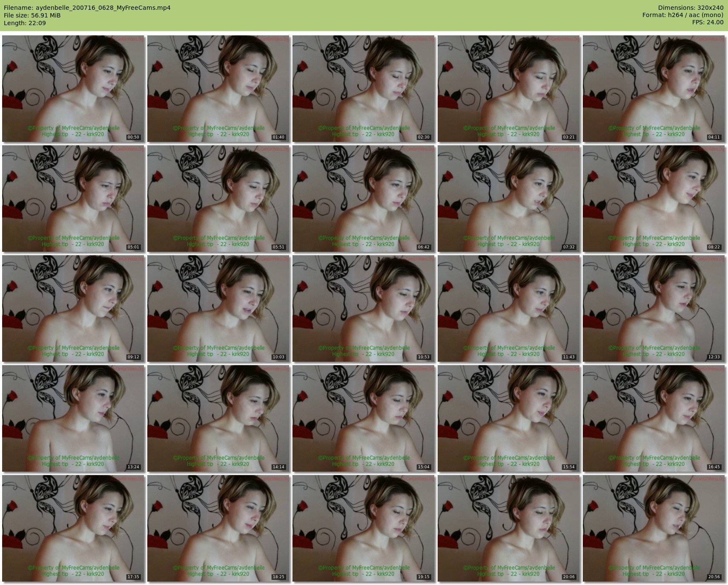Select the "Format: h264 / aac (mono)" line

(x=683, y=15)
